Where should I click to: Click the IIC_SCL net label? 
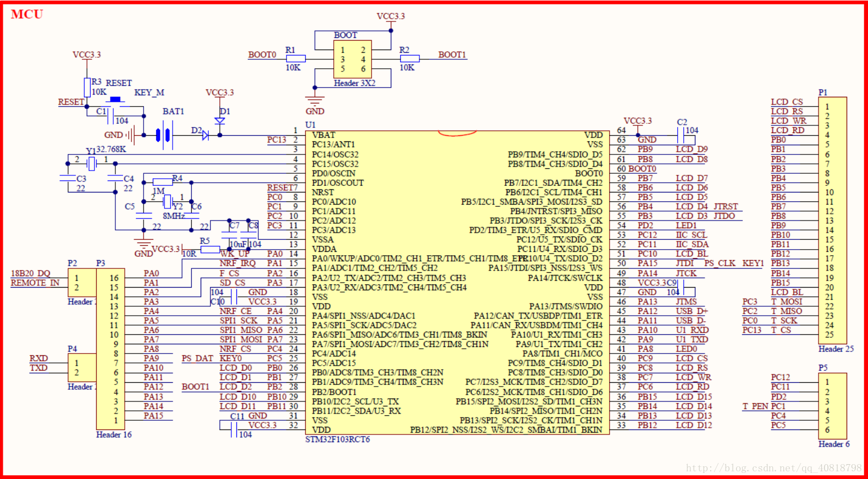click(692, 235)
